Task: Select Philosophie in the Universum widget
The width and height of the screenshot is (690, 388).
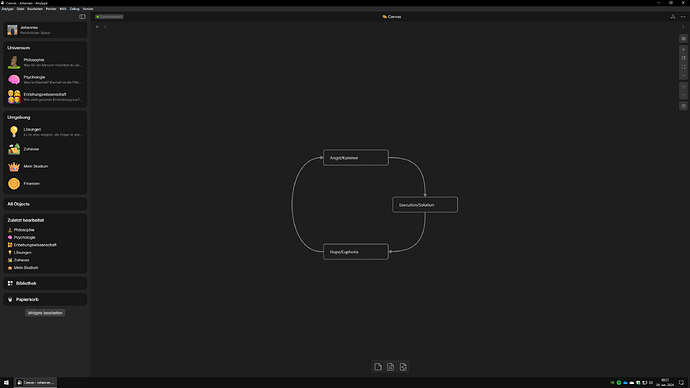Action: [45, 62]
